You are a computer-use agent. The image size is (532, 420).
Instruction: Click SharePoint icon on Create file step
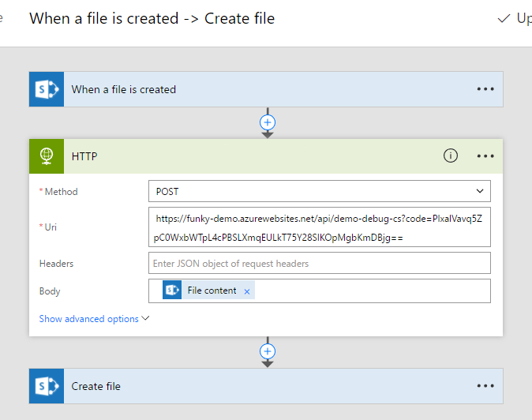click(45, 386)
